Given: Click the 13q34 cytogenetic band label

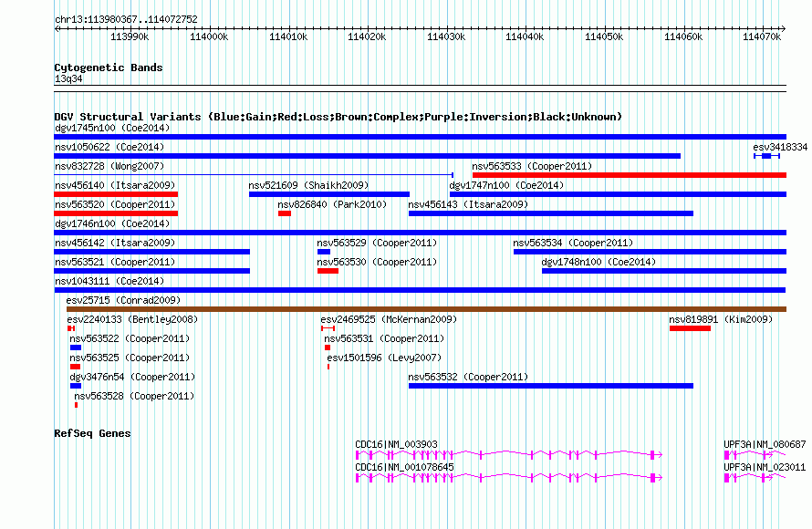Looking at the screenshot, I should [x=68, y=78].
